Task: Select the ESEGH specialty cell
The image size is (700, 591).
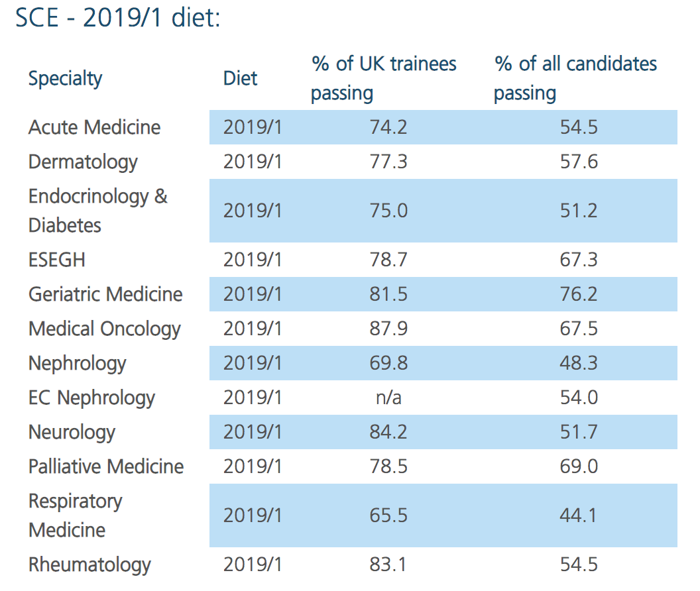Action: coord(57,260)
